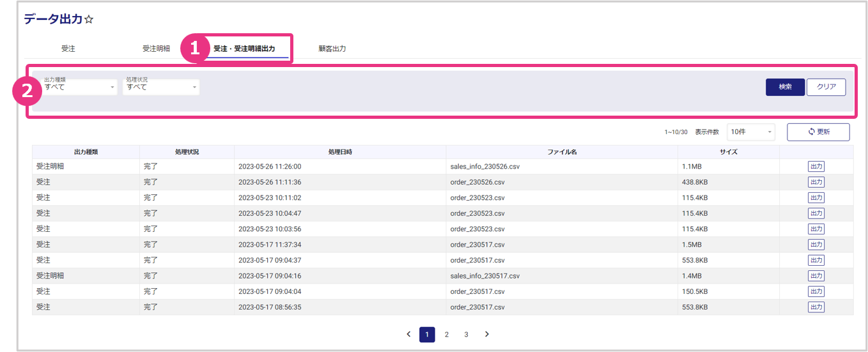Go to previous page with left chevron

tap(408, 334)
